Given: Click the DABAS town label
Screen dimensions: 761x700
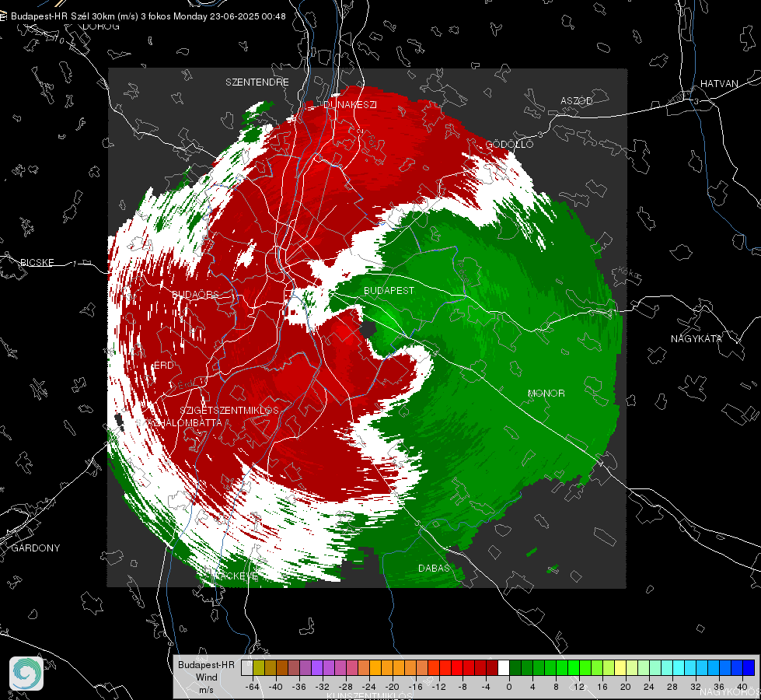Looking at the screenshot, I should pyautogui.click(x=434, y=568).
